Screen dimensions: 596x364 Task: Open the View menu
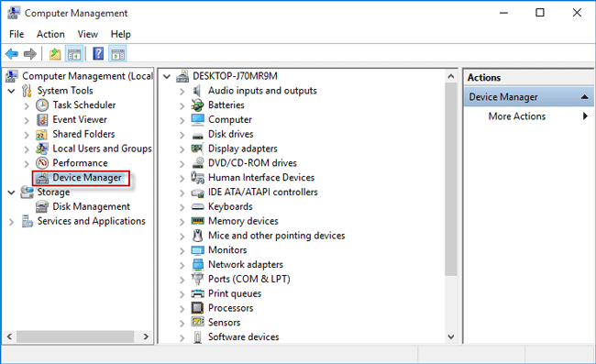[87, 34]
